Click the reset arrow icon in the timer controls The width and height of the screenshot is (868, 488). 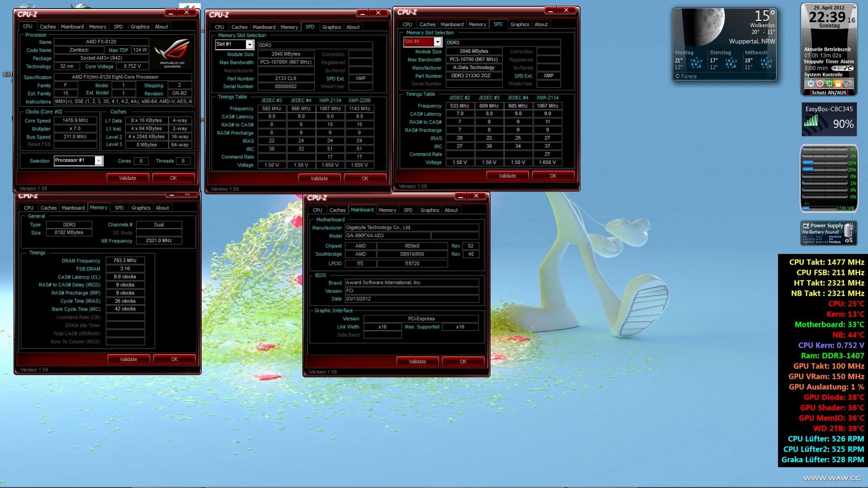[851, 68]
